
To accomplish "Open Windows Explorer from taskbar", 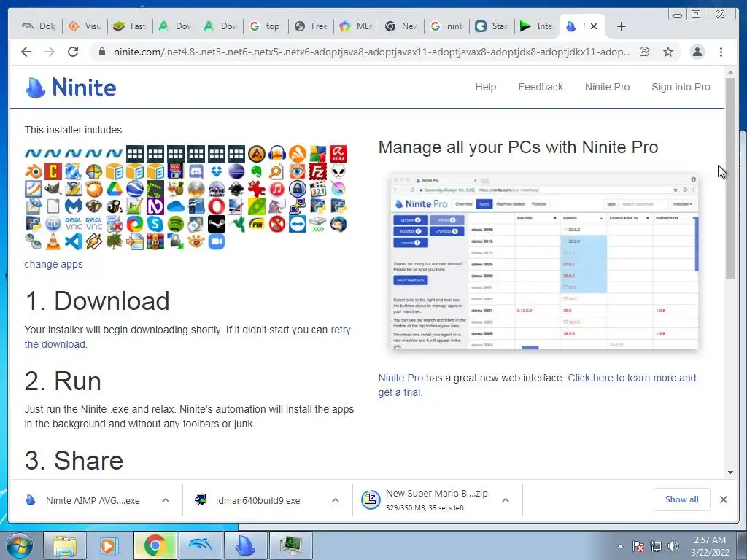I will (65, 545).
